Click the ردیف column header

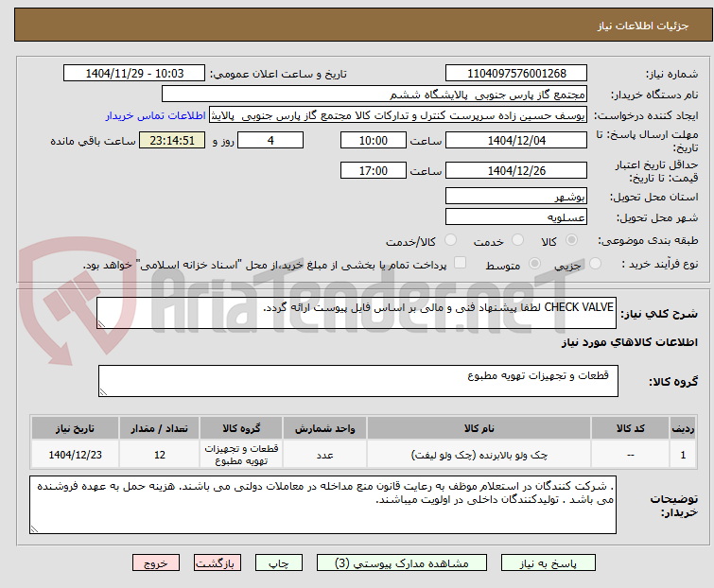683,428
